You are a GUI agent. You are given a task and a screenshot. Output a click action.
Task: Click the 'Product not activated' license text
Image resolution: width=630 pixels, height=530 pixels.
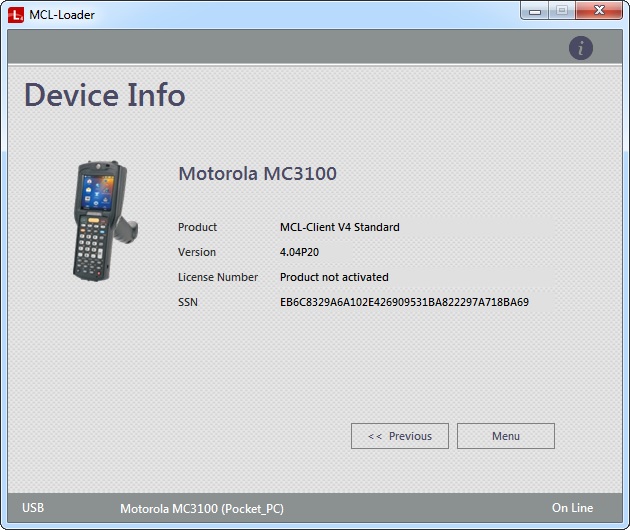(x=334, y=277)
